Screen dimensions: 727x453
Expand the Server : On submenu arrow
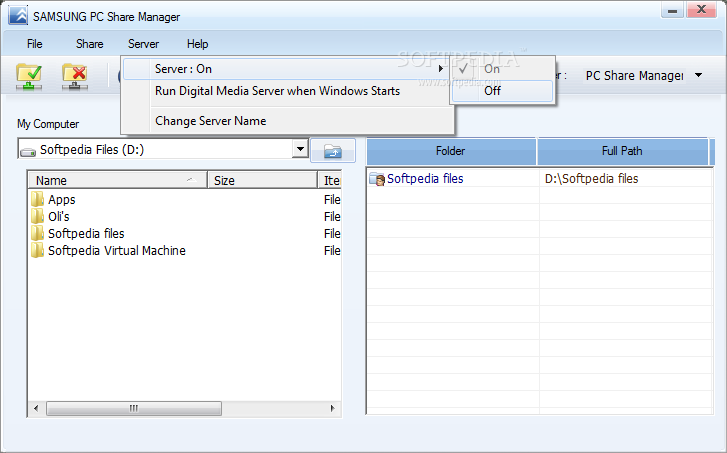(x=441, y=69)
